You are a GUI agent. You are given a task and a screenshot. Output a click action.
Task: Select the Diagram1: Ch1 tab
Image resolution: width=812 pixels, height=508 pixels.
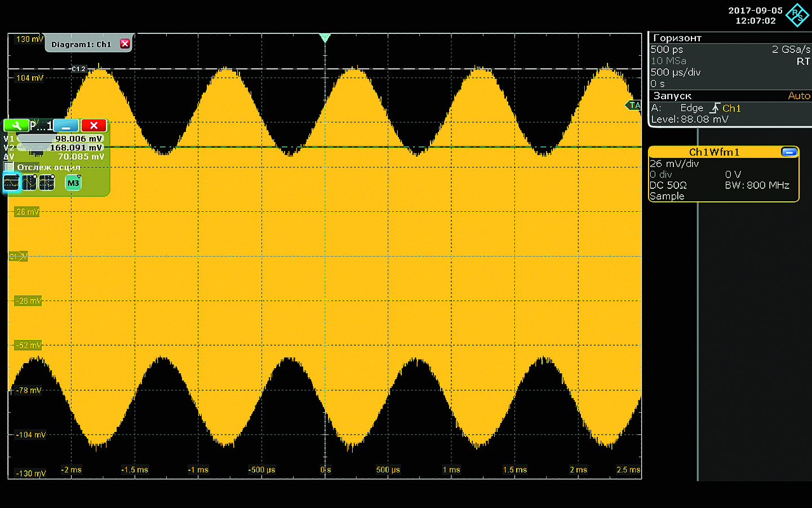[x=81, y=44]
